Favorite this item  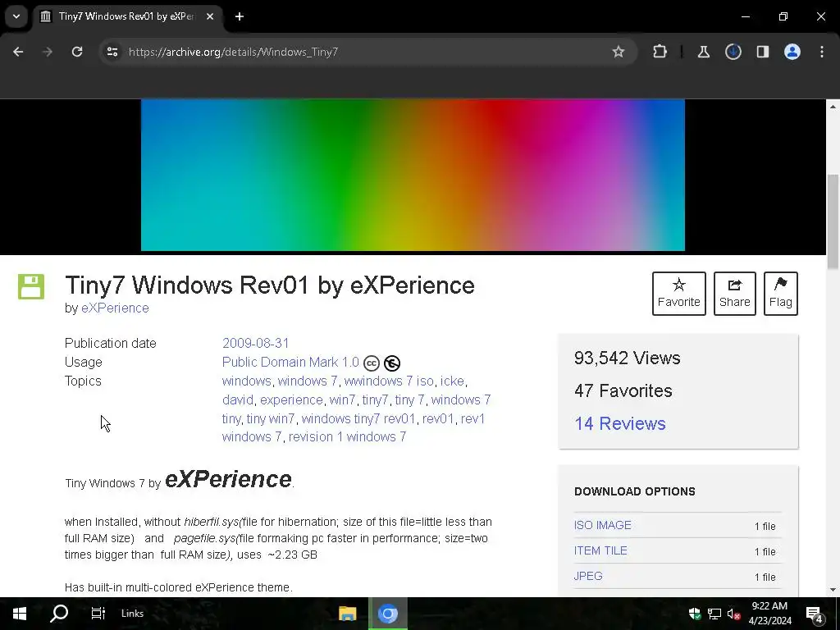[x=678, y=294]
